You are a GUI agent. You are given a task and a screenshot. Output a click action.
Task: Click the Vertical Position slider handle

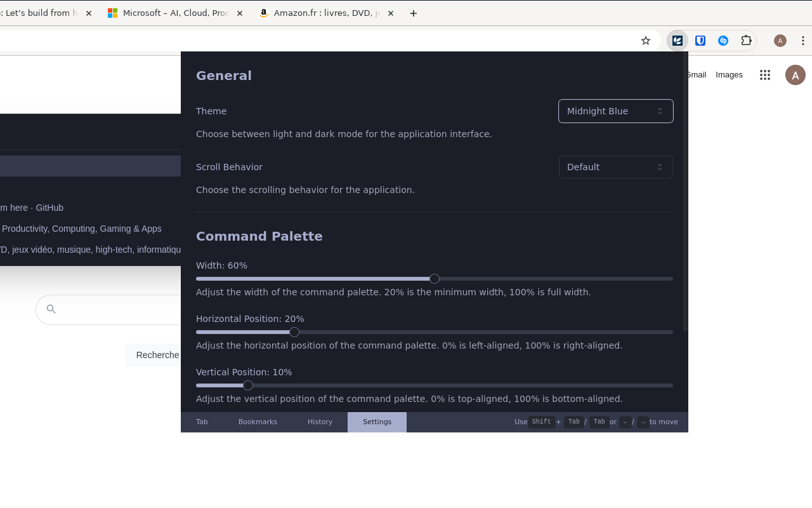click(x=248, y=385)
